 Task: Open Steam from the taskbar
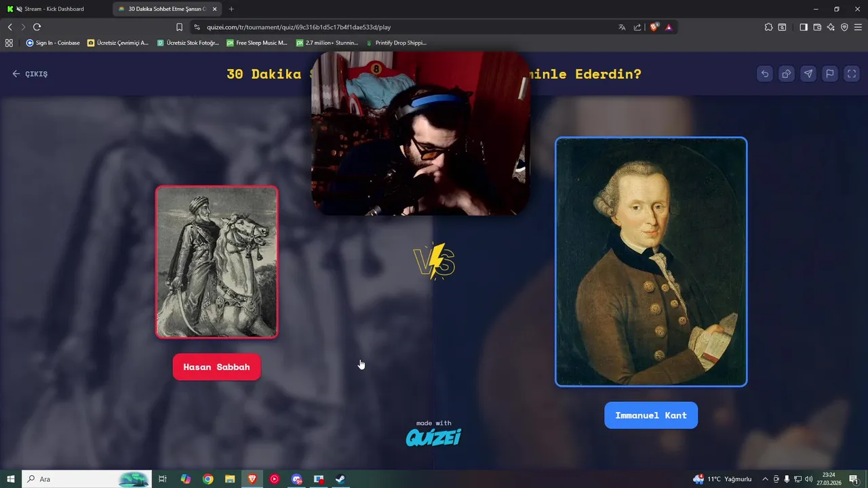(340, 479)
